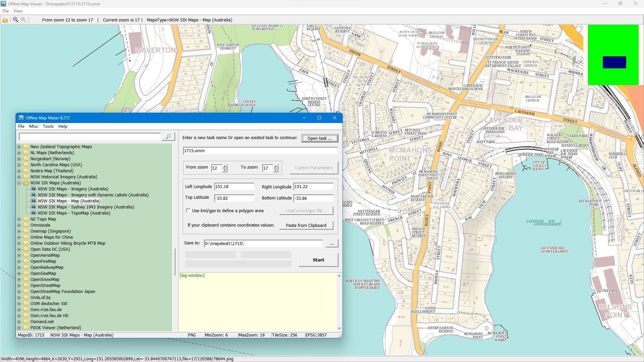Click the open folder toolbar icon

point(5,20)
